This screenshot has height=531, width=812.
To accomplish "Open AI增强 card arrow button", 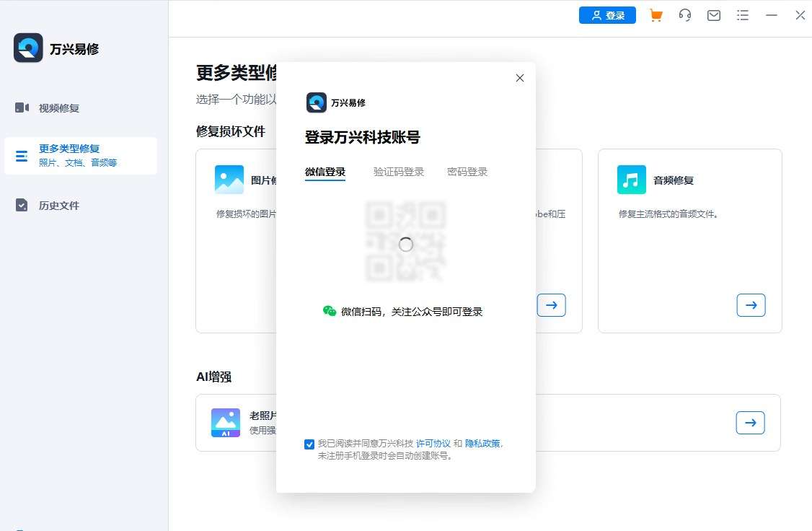I will coord(750,423).
